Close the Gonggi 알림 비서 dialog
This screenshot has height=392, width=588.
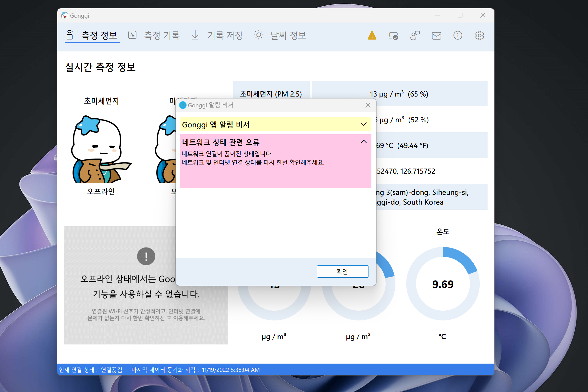pos(368,105)
